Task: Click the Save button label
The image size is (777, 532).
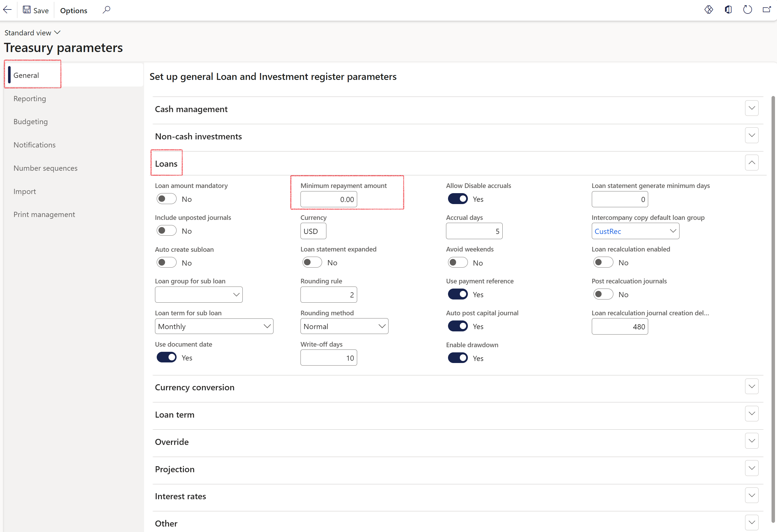Action: click(41, 11)
